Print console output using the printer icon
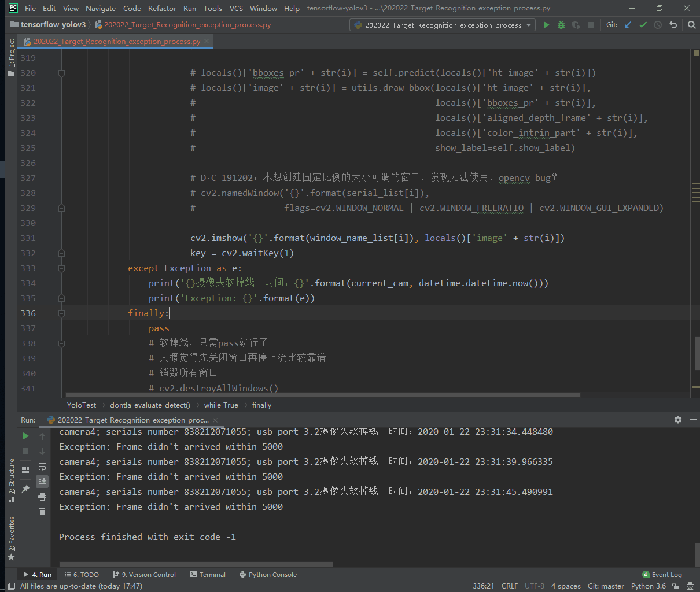The width and height of the screenshot is (700, 592). [42, 496]
